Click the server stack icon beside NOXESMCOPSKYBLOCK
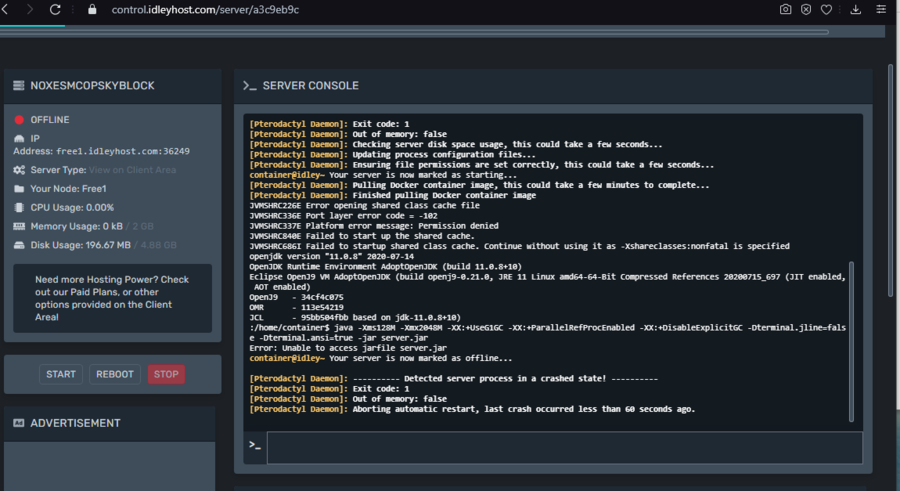900x491 pixels. pos(18,86)
